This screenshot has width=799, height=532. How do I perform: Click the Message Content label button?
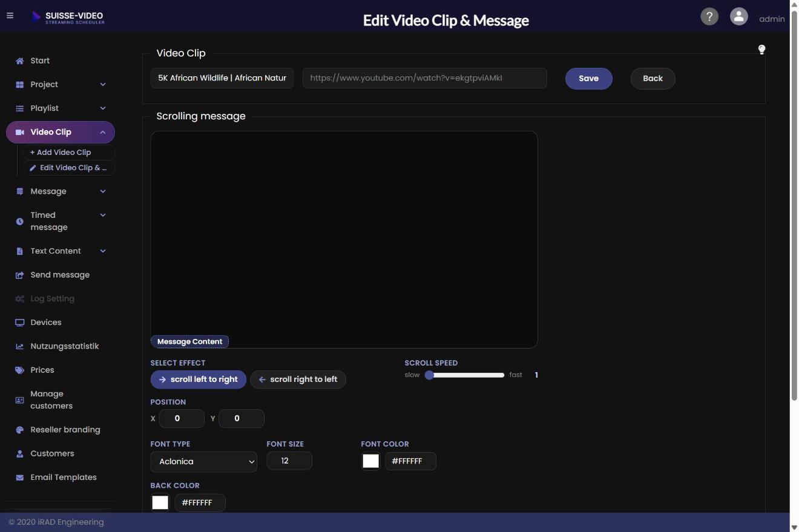click(189, 342)
